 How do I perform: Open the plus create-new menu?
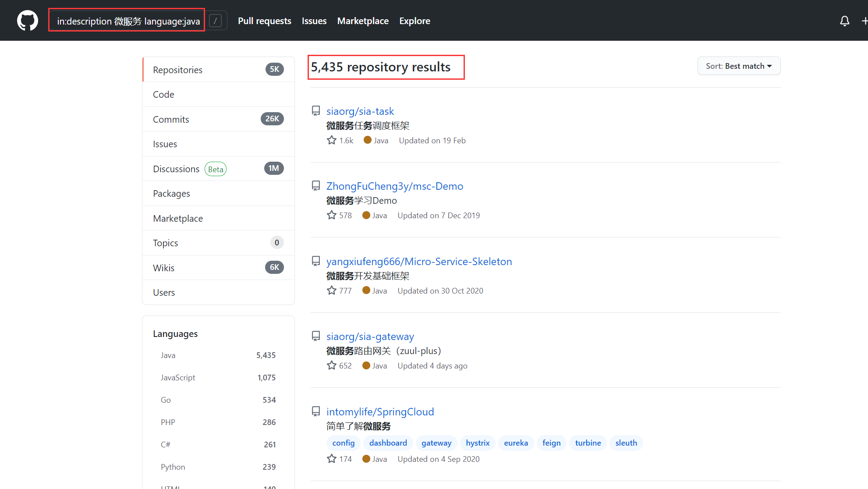point(864,21)
